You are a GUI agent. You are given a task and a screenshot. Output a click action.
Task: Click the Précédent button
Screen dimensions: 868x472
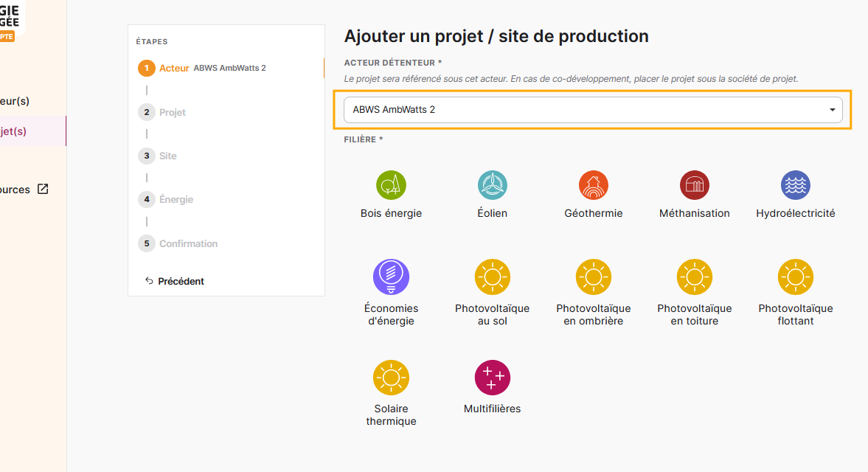(174, 281)
